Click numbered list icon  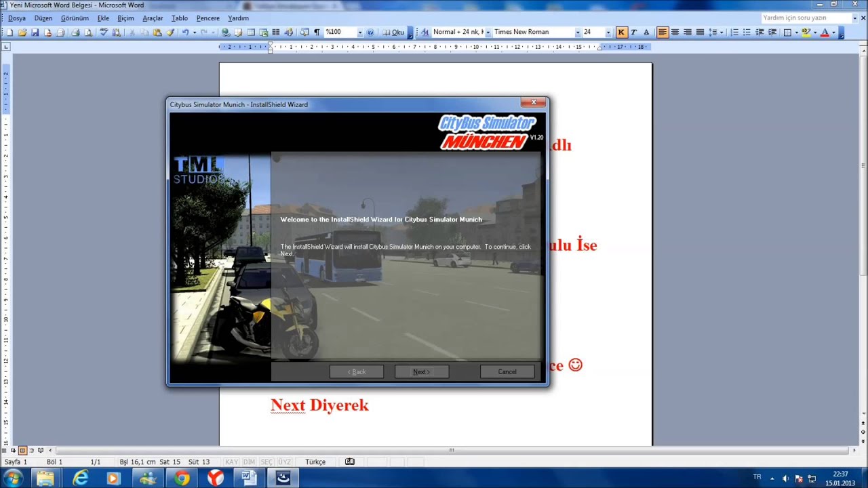(x=734, y=32)
